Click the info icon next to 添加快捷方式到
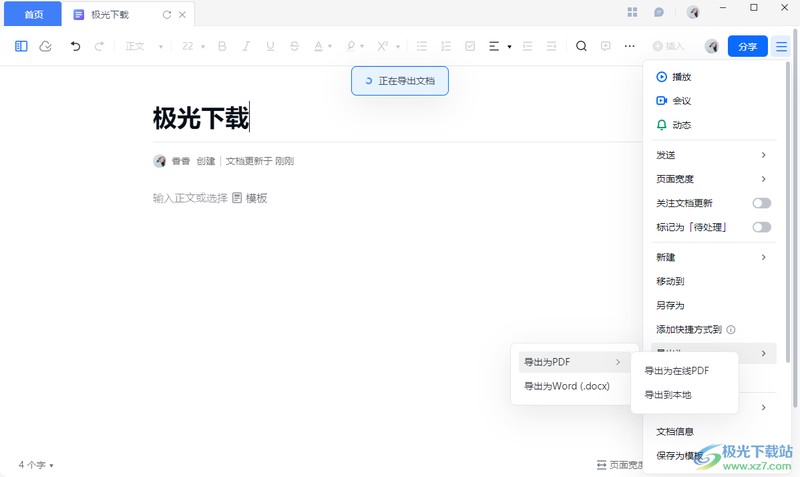The width and height of the screenshot is (800, 477). click(731, 330)
